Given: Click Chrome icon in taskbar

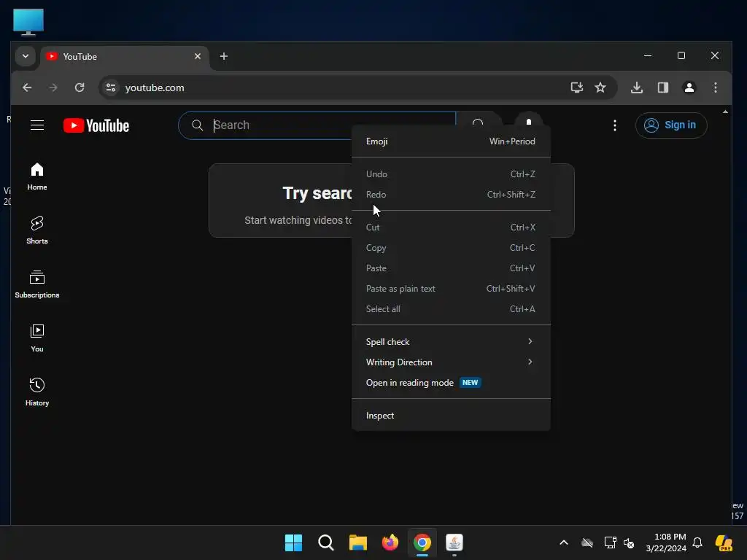Looking at the screenshot, I should pyautogui.click(x=422, y=542).
